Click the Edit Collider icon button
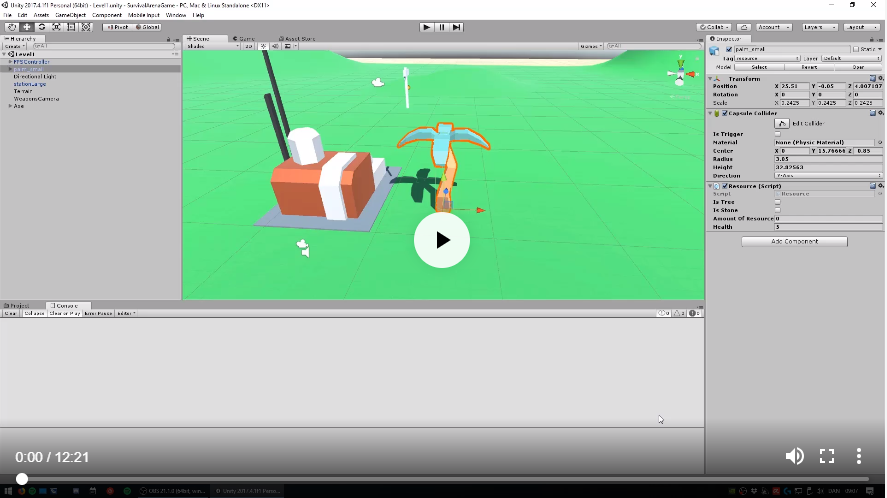This screenshot has height=498, width=887. click(x=782, y=123)
